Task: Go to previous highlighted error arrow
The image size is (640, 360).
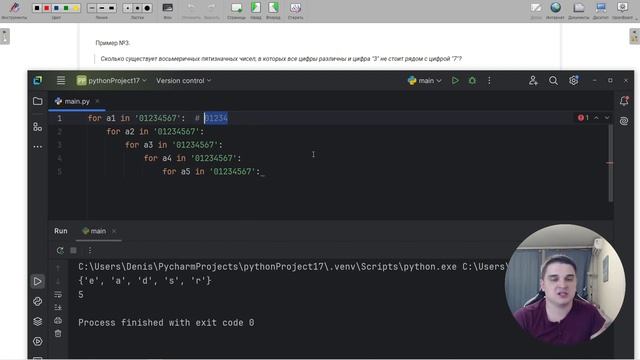Action: (596, 118)
